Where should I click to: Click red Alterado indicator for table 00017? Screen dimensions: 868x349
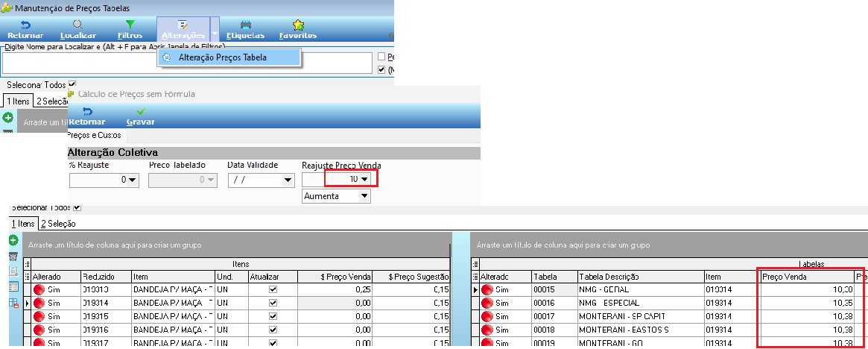coord(487,316)
